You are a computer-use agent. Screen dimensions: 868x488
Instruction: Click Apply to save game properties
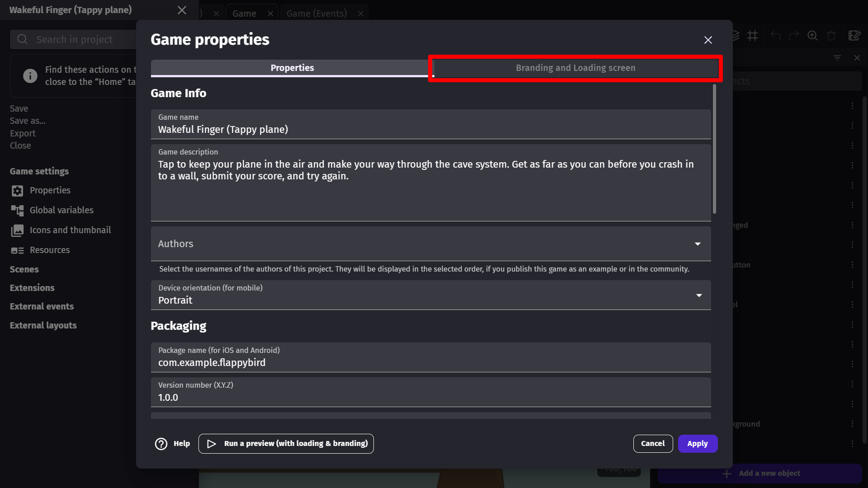tap(698, 443)
